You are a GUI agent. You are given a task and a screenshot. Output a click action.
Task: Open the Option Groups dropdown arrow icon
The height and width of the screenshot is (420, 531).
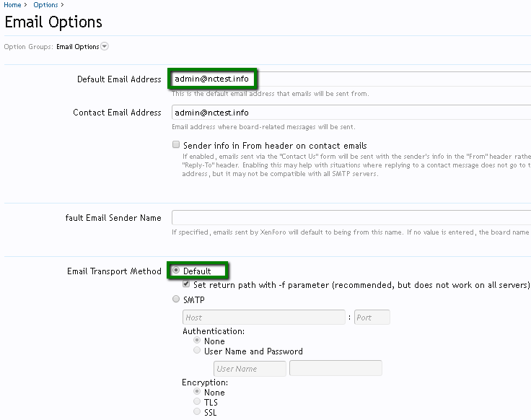click(x=105, y=46)
